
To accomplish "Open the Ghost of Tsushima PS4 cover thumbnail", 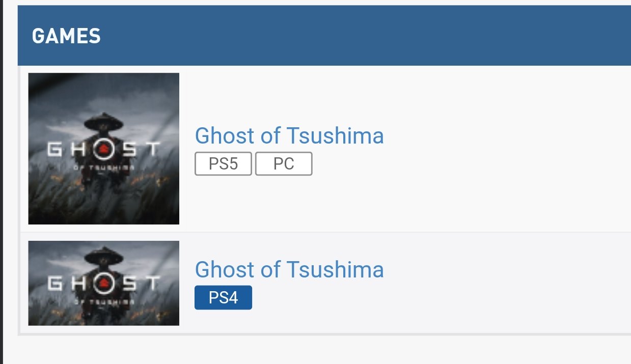I will (103, 283).
